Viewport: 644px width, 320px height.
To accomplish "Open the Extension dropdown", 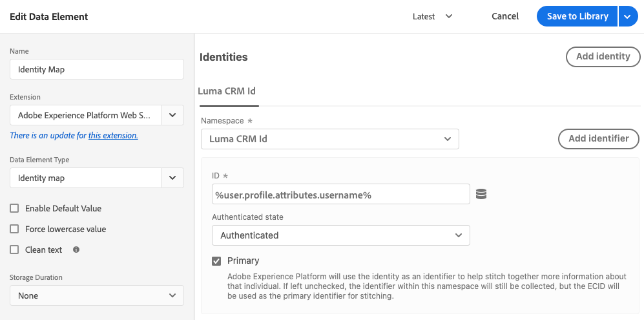I will click(x=172, y=115).
